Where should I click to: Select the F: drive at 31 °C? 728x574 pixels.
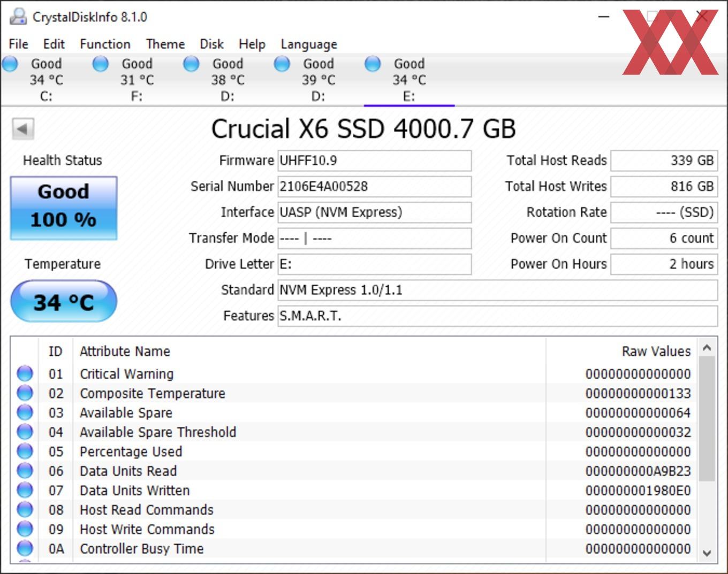[137, 80]
